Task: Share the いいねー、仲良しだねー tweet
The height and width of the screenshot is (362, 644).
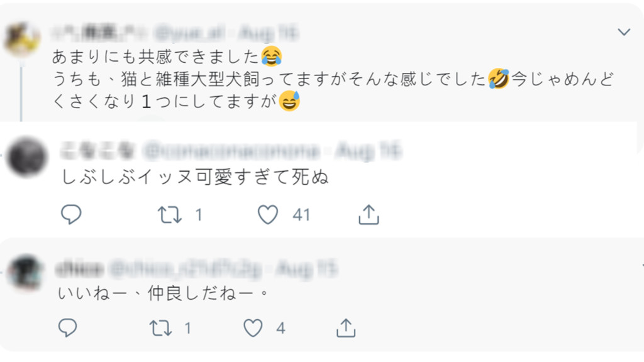Action: pyautogui.click(x=345, y=327)
